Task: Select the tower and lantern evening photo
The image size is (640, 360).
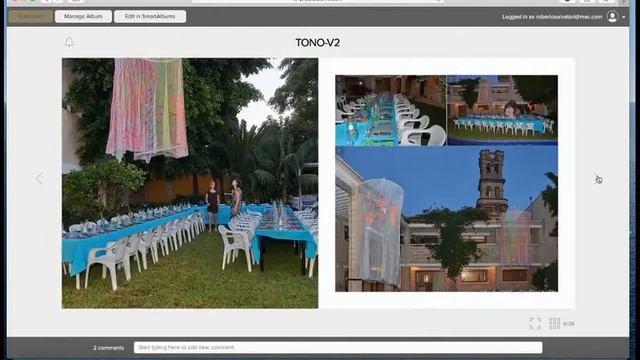Action: coord(447,219)
